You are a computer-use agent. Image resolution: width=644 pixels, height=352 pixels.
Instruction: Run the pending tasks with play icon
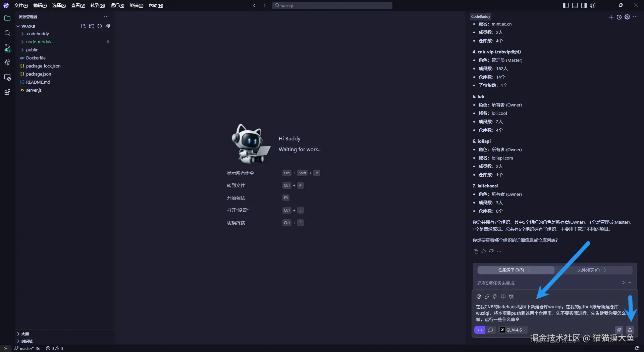tap(623, 283)
